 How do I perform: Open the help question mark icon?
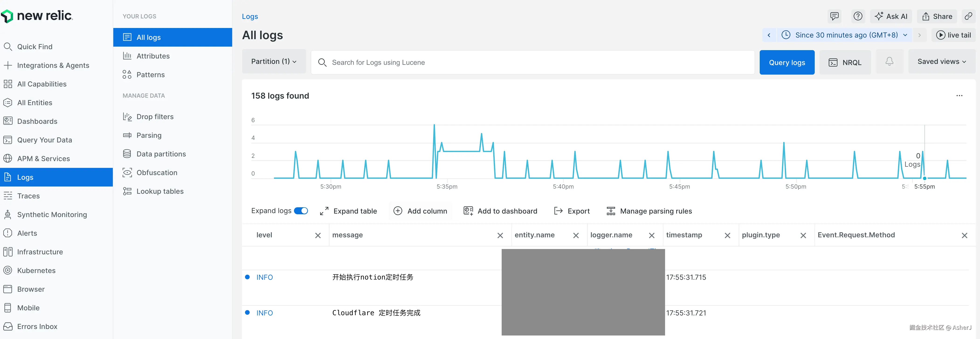coord(857,16)
